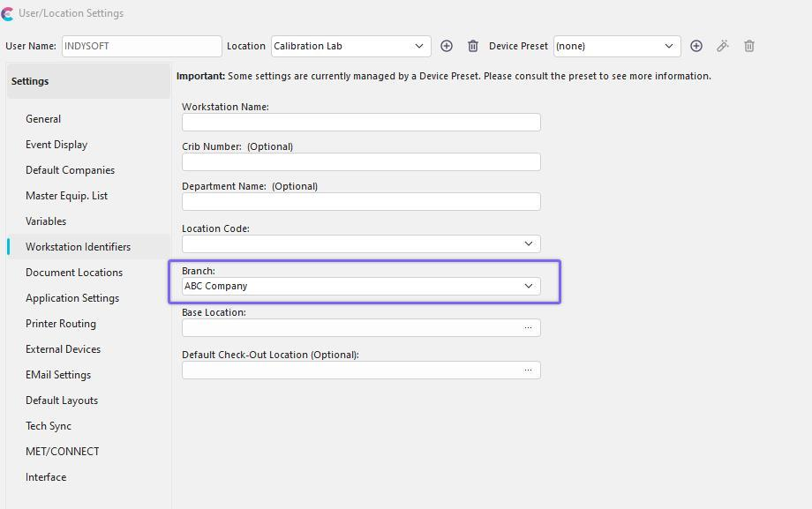This screenshot has width=812, height=509.
Task: Select General in the settings list
Action: click(x=43, y=119)
